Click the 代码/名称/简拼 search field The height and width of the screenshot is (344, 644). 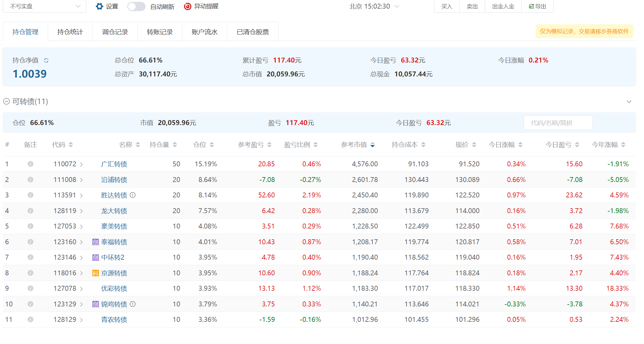pyautogui.click(x=558, y=123)
